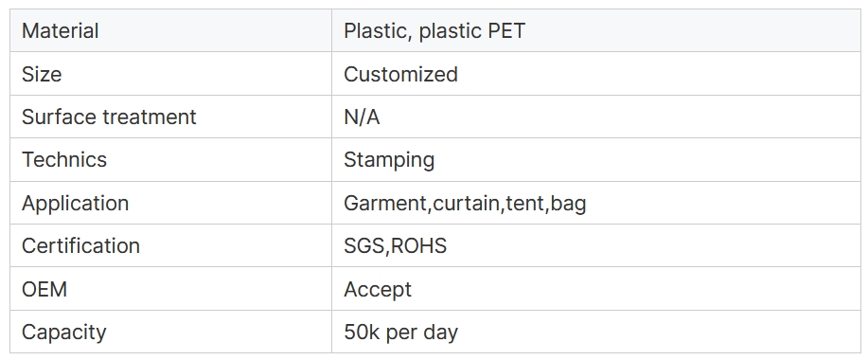Click the word ROHS in Certification row

coord(418,246)
